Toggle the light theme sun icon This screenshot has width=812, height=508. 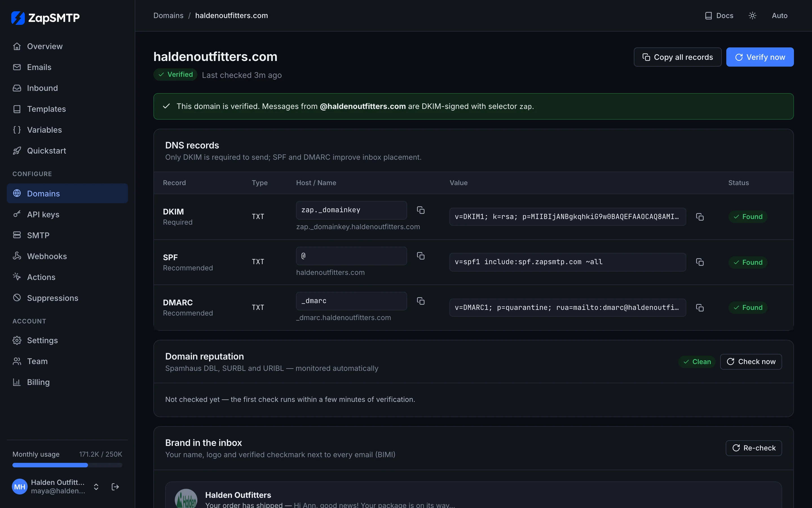pos(752,16)
